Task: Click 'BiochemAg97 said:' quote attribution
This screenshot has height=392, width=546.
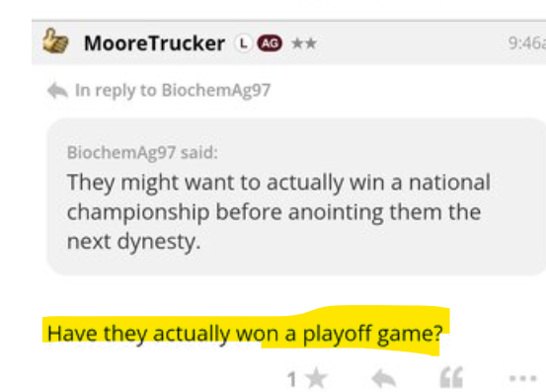Action: pyautogui.click(x=142, y=152)
